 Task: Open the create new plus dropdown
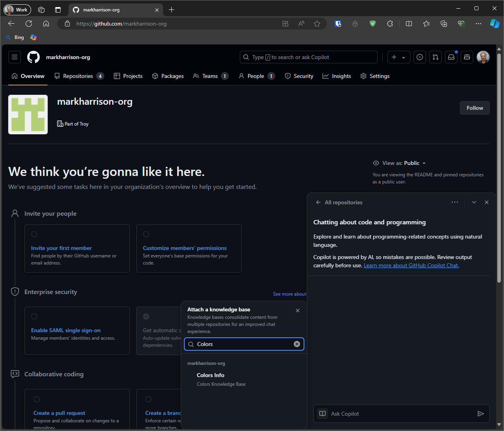[x=398, y=57]
